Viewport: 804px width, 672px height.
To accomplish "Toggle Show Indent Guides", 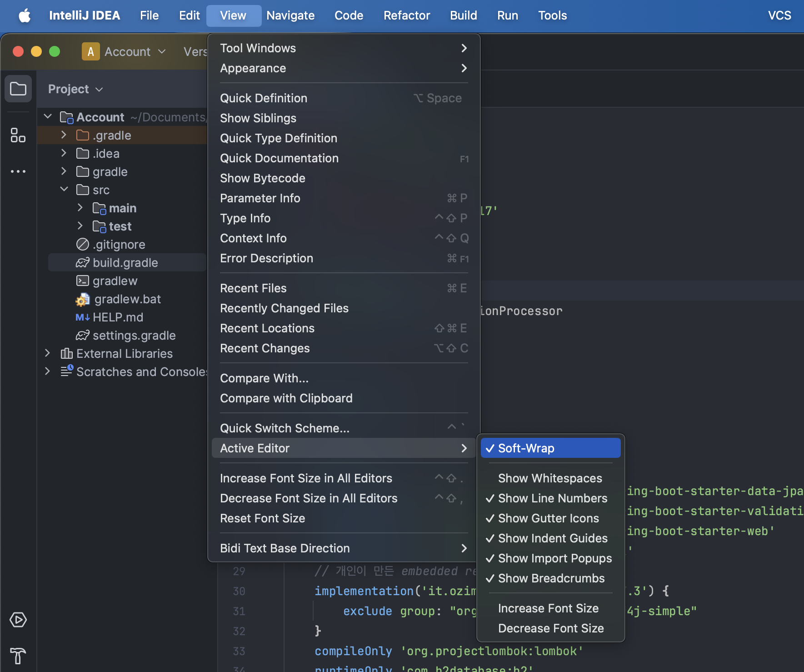I will tap(550, 538).
